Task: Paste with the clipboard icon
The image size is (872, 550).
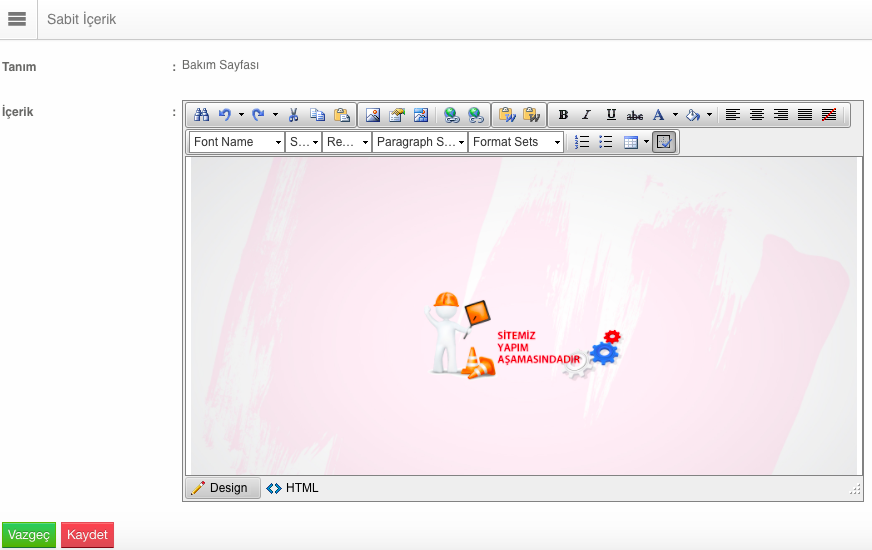Action: (341, 115)
